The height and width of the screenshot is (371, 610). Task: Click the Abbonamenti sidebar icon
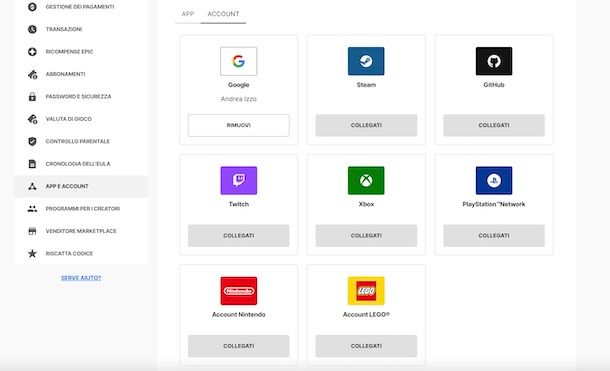pos(32,74)
